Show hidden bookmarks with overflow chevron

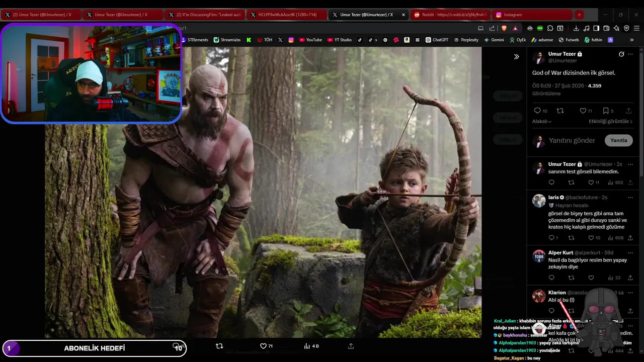(631, 40)
